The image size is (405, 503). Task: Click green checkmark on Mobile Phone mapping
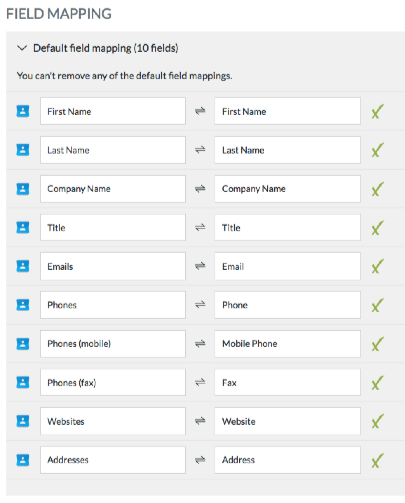(378, 344)
